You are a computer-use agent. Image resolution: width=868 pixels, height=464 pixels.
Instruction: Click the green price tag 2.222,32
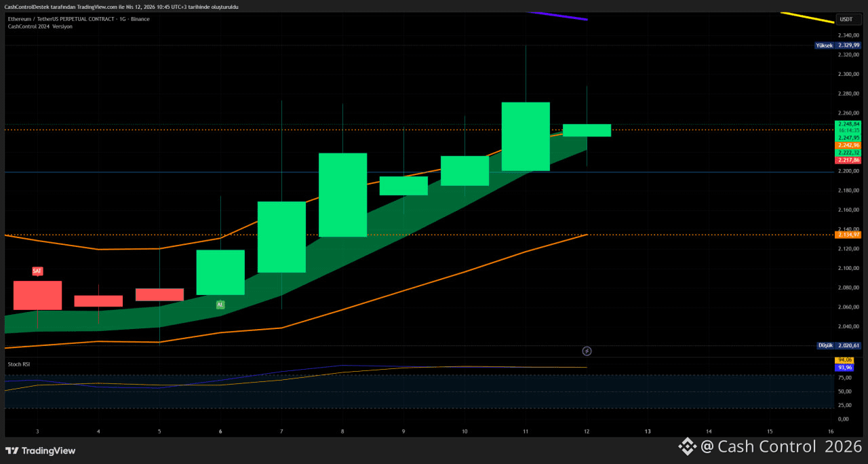(x=848, y=153)
